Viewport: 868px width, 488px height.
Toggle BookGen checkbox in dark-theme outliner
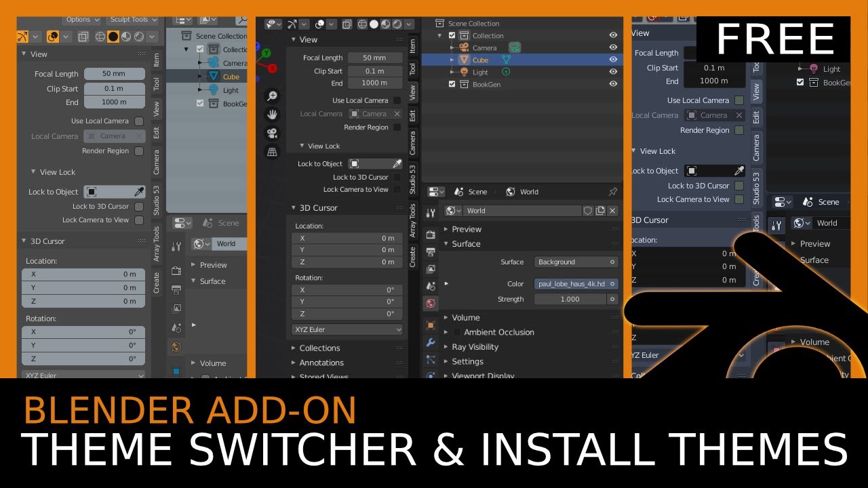point(452,85)
